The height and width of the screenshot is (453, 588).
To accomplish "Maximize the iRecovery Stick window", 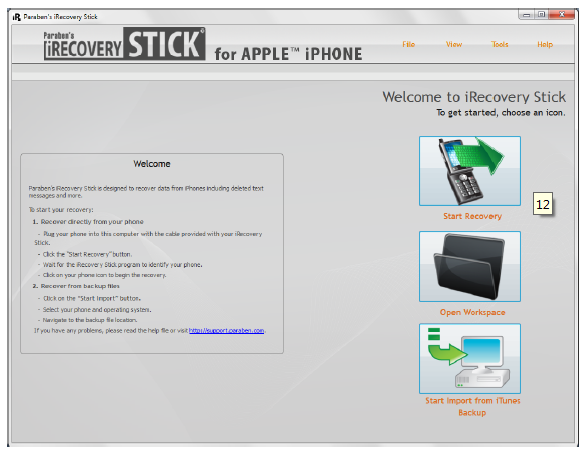I will tap(542, 15).
